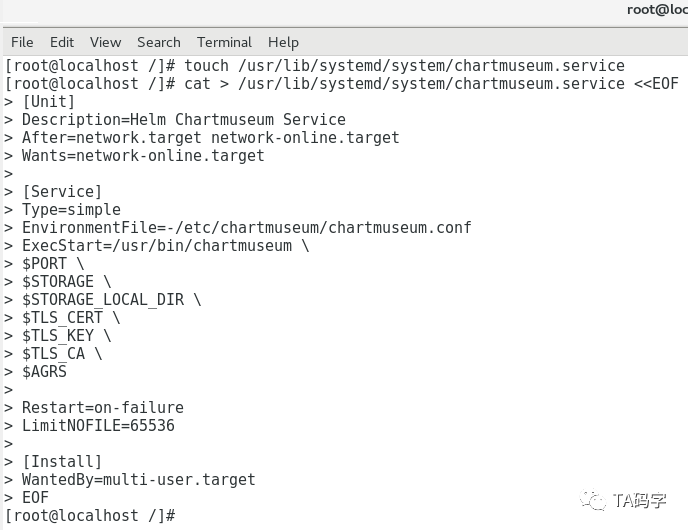Image resolution: width=688 pixels, height=530 pixels.
Task: Click the WeChat watermark logo icon
Action: (592, 500)
